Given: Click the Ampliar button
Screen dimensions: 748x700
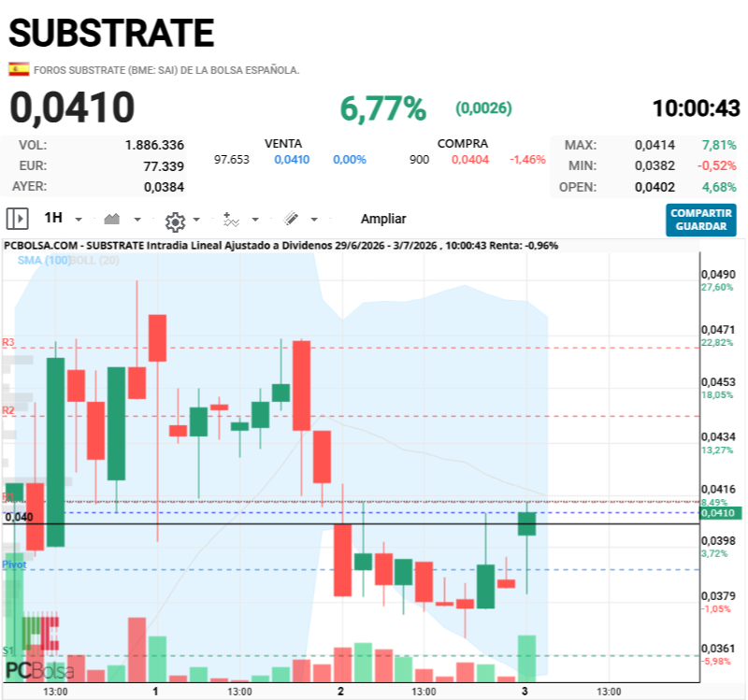Looking at the screenshot, I should click(383, 219).
